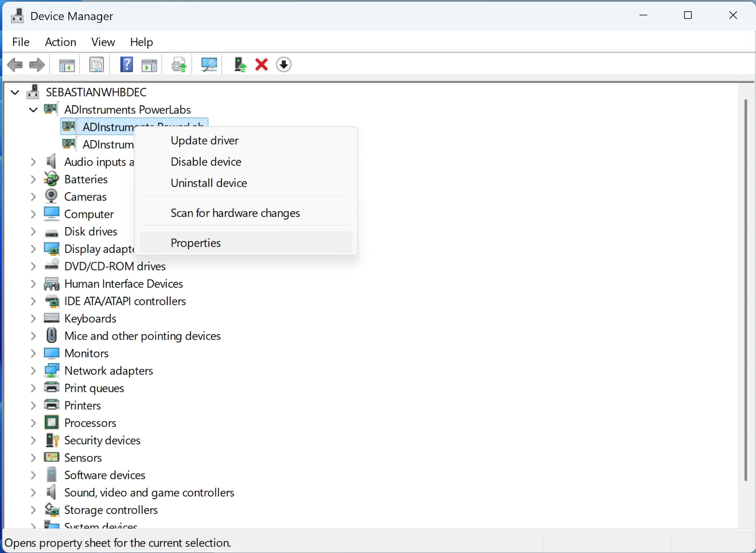Screen dimensions: 756x553
Task: Open the File menu
Action: (21, 42)
